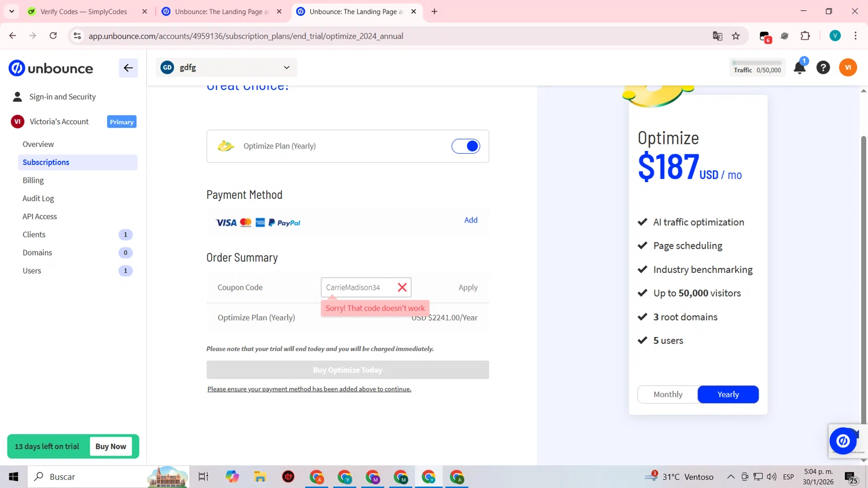This screenshot has width=868, height=488.
Task: Select Monthly billing option
Action: (668, 394)
